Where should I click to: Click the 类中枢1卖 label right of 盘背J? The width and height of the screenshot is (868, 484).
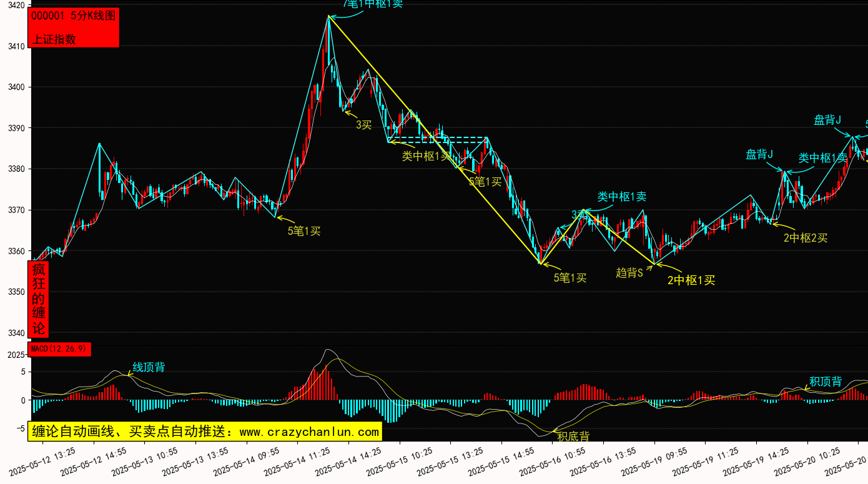(x=822, y=158)
